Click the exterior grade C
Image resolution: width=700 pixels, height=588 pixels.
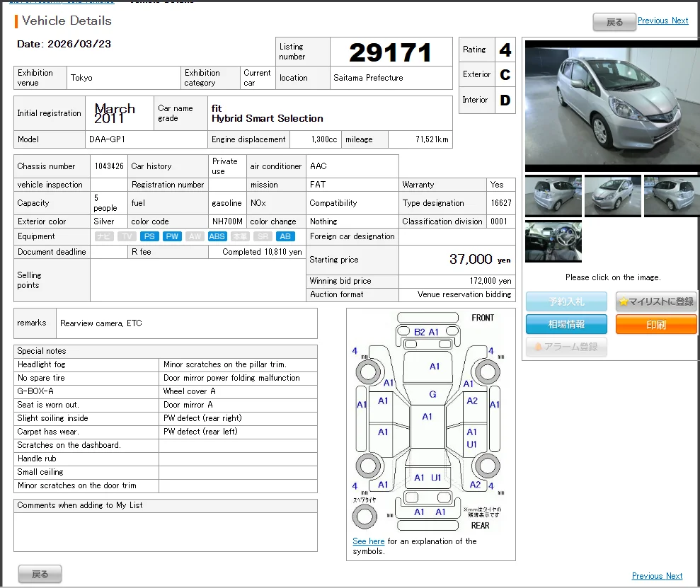click(505, 74)
